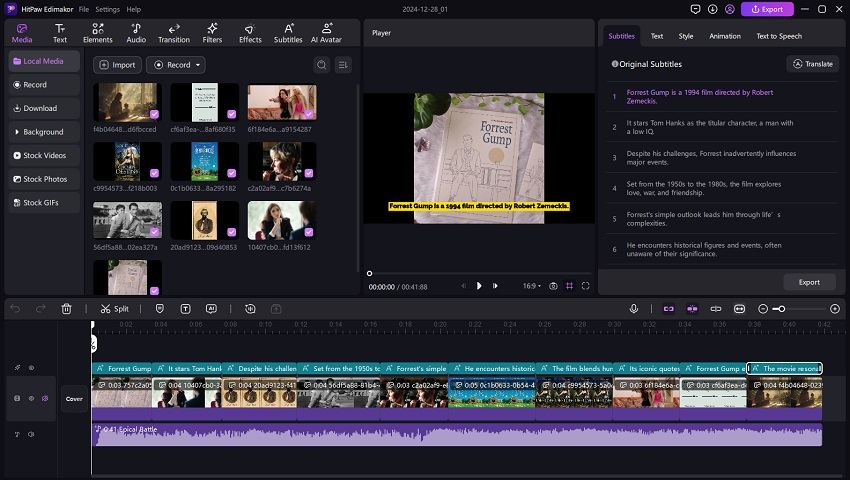Click the media sort list icon
This screenshot has height=480, width=850.
pos(343,65)
